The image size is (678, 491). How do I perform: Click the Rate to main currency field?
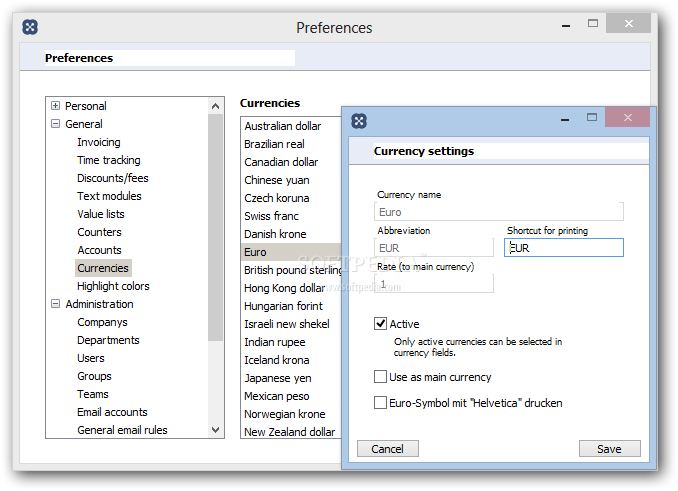tap(434, 284)
